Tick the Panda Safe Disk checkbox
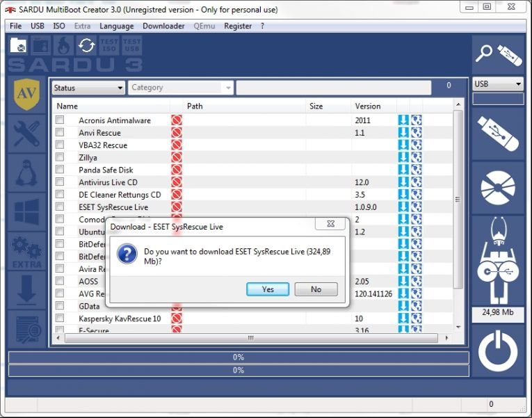This screenshot has width=532, height=418. click(60, 169)
